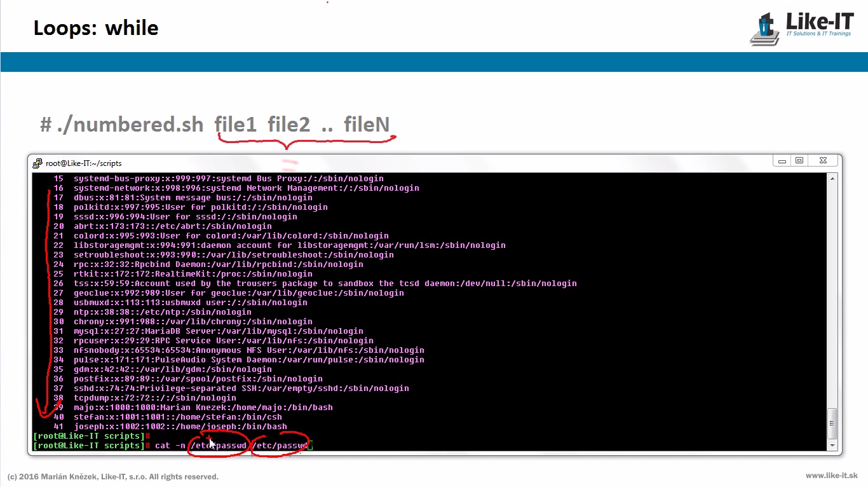Click line 39 majo Marian Knezek entry
868x487 pixels.
coord(203,408)
